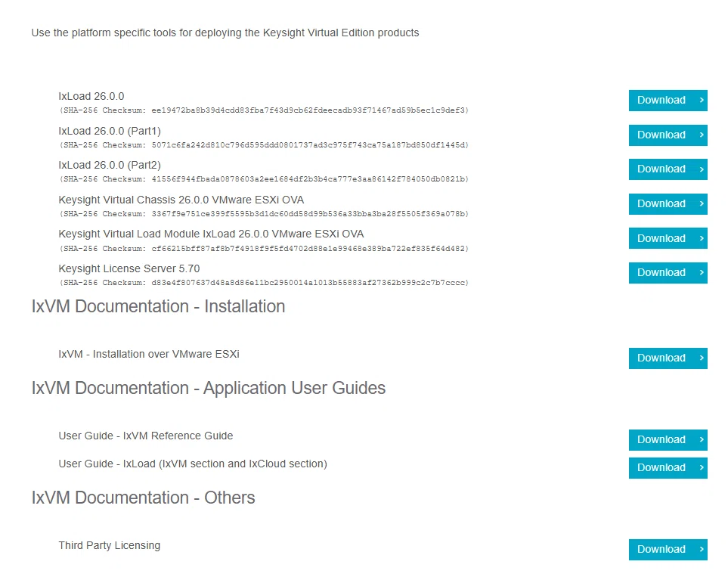Download the IxVM Installation over VMware ESXi guide
This screenshot has width=728, height=580.
pos(668,358)
